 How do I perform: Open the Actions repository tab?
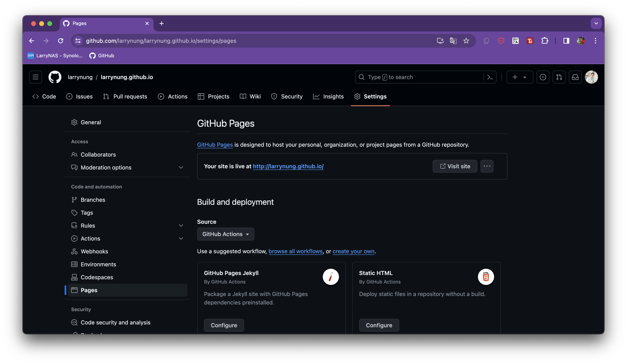click(x=173, y=96)
